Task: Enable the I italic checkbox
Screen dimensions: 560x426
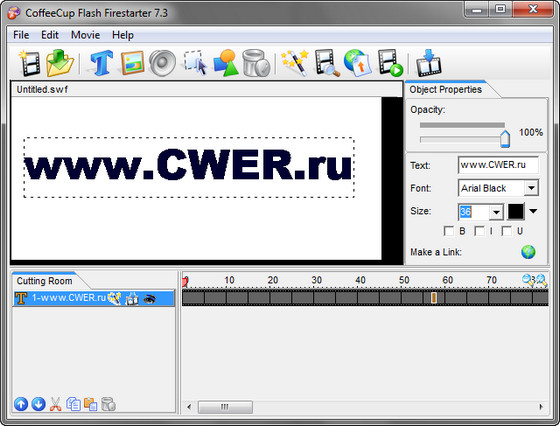Action: click(479, 231)
